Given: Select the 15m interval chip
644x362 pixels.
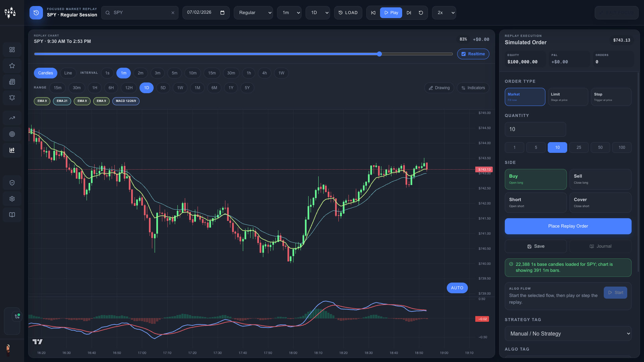Looking at the screenshot, I should (212, 73).
